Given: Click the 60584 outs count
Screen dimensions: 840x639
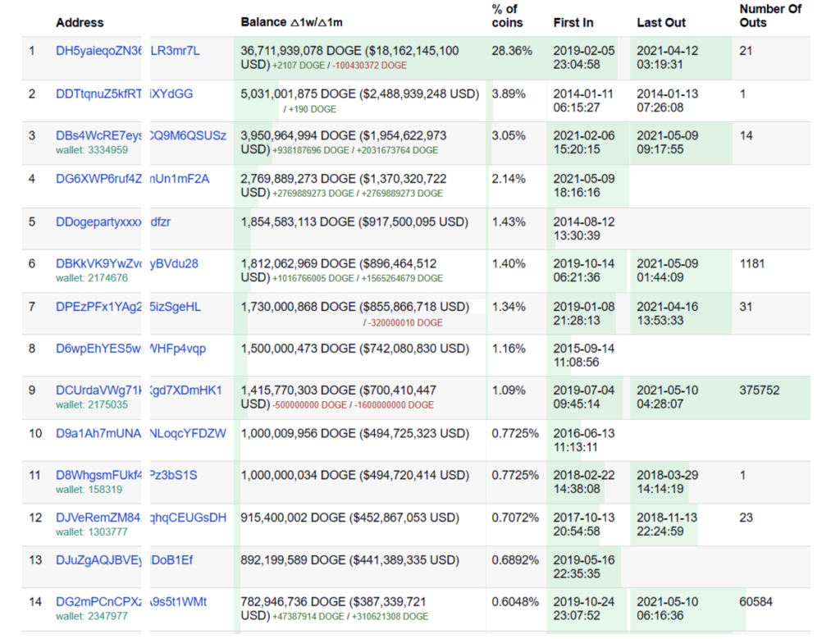Looking at the screenshot, I should (x=756, y=602).
